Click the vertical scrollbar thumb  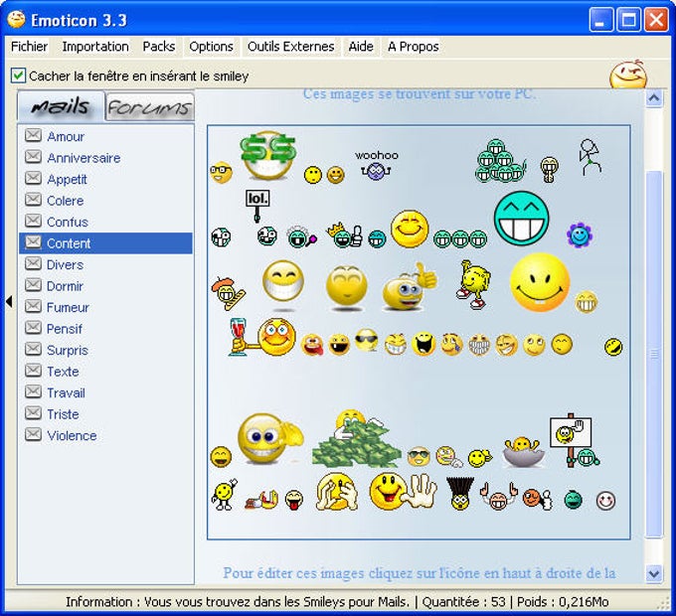(654, 354)
